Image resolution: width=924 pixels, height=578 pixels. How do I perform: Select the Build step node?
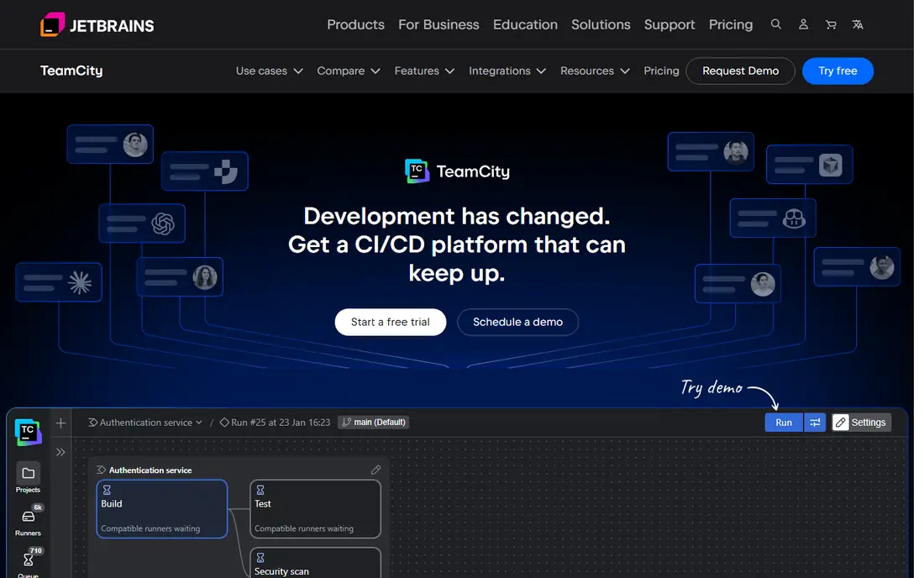coord(162,508)
